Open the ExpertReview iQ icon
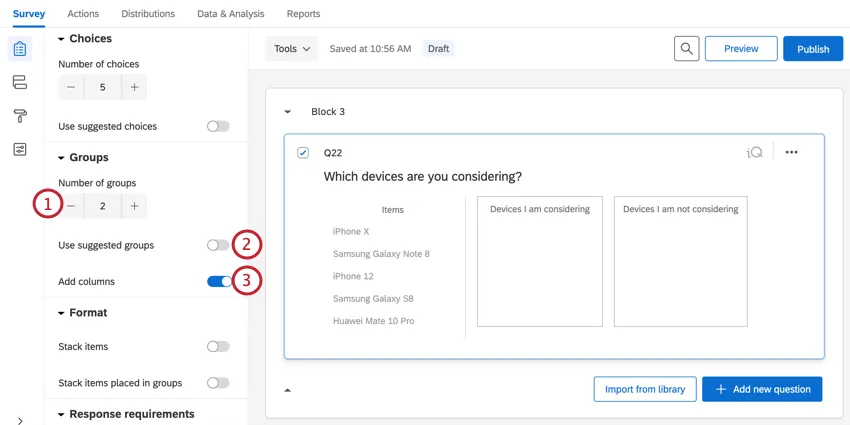 [x=754, y=152]
